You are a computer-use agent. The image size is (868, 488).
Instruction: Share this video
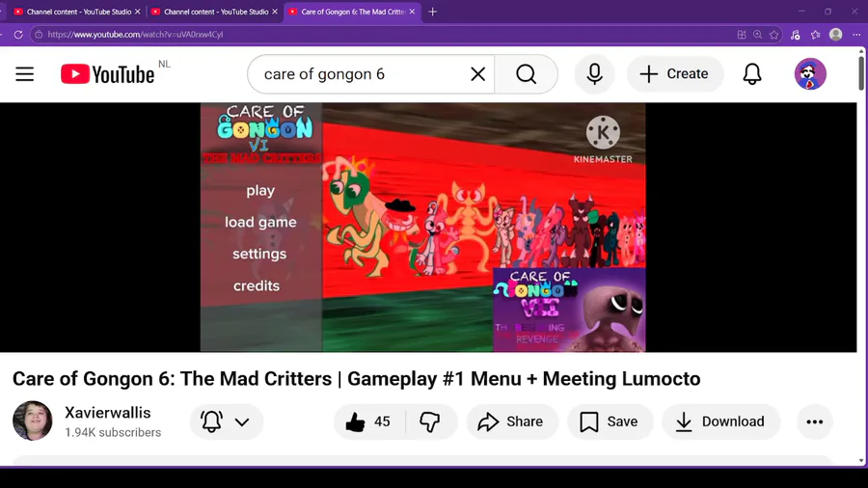[512, 421]
